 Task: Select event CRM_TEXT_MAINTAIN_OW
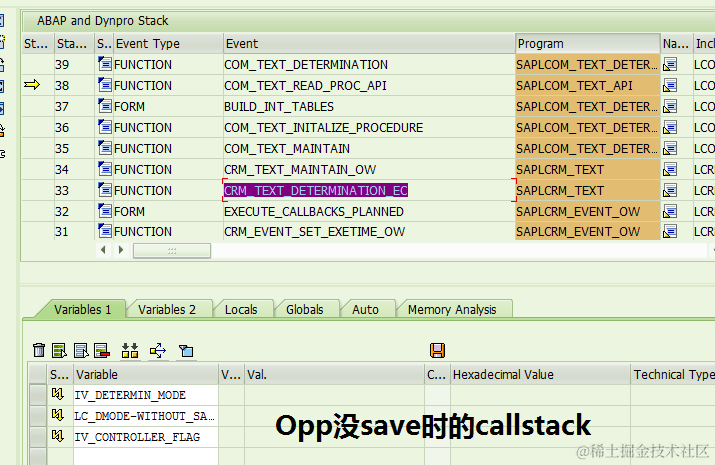[x=300, y=170]
